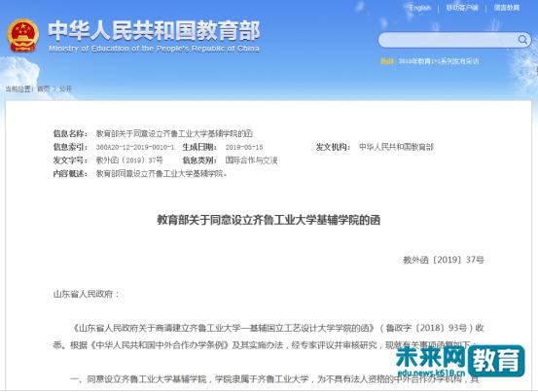Click the 中华人民共和国教育部 site title
Screen dimensions: 538x392
[154, 30]
